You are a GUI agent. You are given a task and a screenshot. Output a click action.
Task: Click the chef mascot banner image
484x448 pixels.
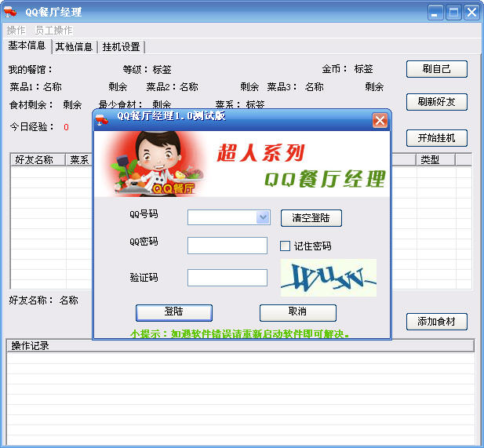tap(154, 163)
